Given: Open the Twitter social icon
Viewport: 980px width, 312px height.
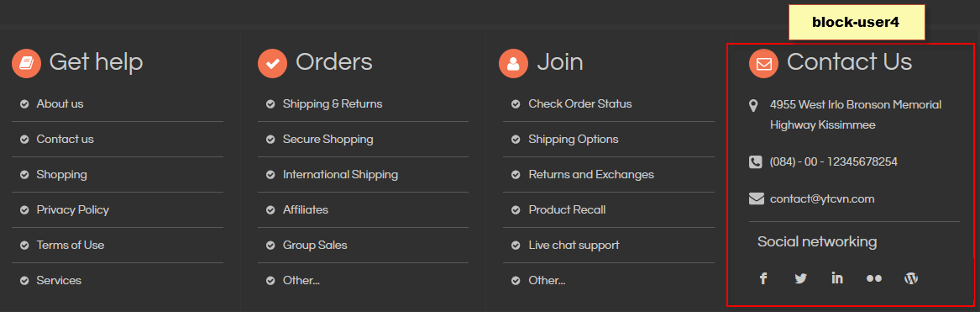Looking at the screenshot, I should 800,279.
